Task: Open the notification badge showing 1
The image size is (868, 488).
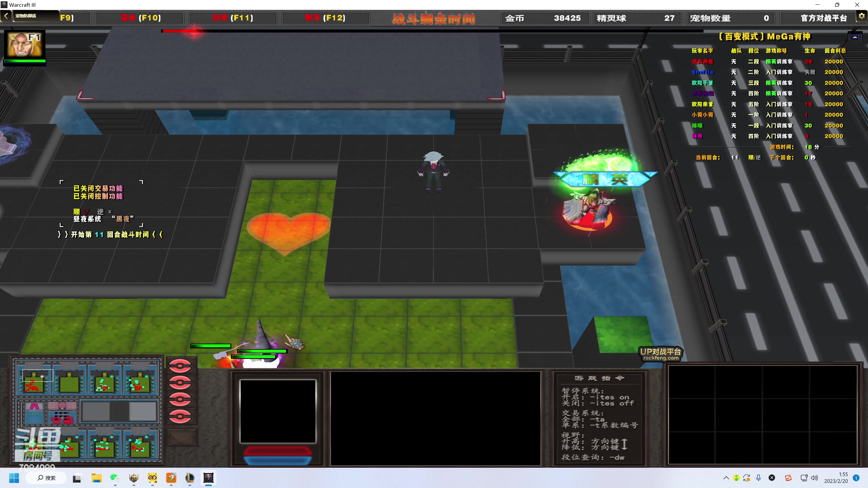Action: click(856, 478)
